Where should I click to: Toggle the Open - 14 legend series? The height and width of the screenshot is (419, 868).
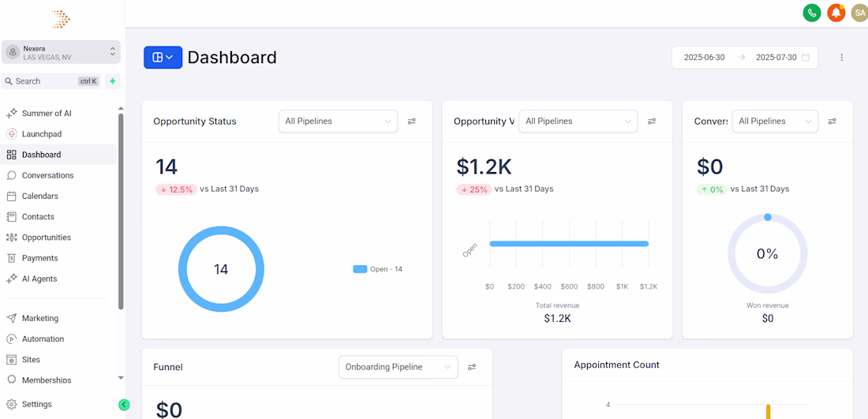pyautogui.click(x=377, y=270)
